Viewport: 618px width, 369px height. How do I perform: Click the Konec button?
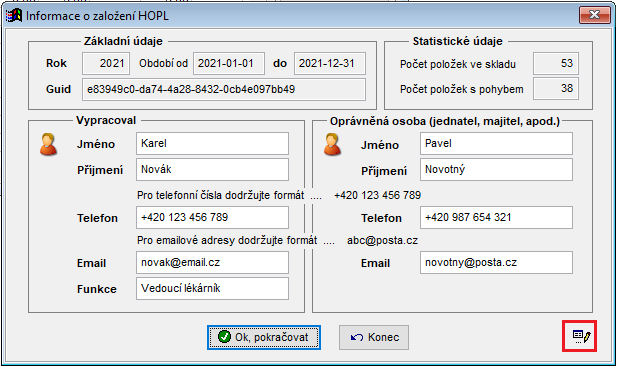point(374,337)
